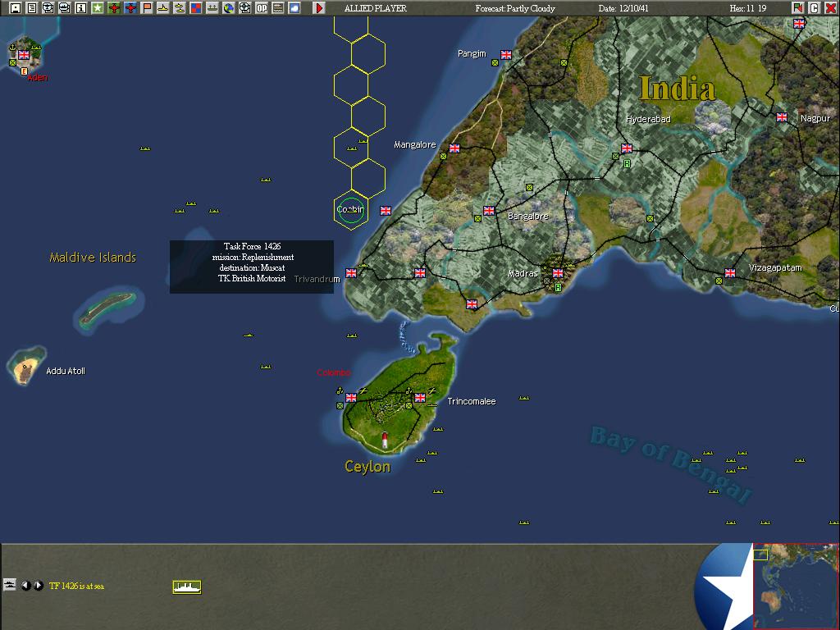The image size is (840, 630).
Task: Exit with the red X icon
Action: [831, 7]
